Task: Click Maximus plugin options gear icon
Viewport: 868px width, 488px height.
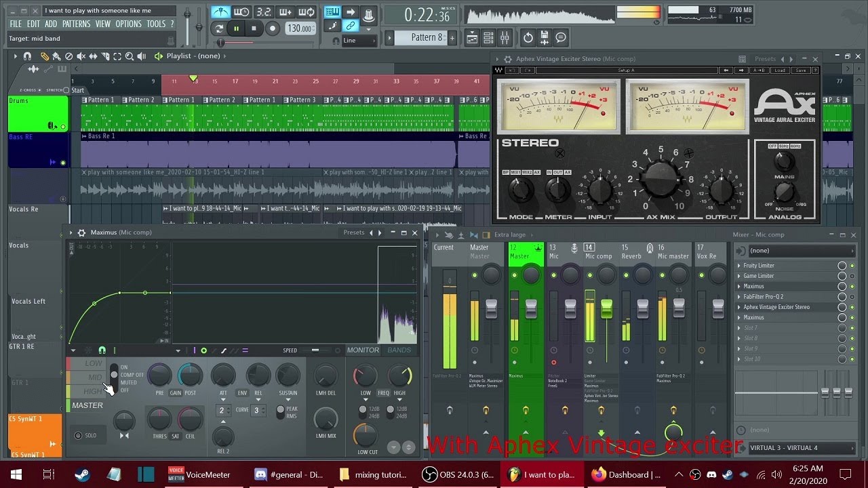Action: coord(81,232)
